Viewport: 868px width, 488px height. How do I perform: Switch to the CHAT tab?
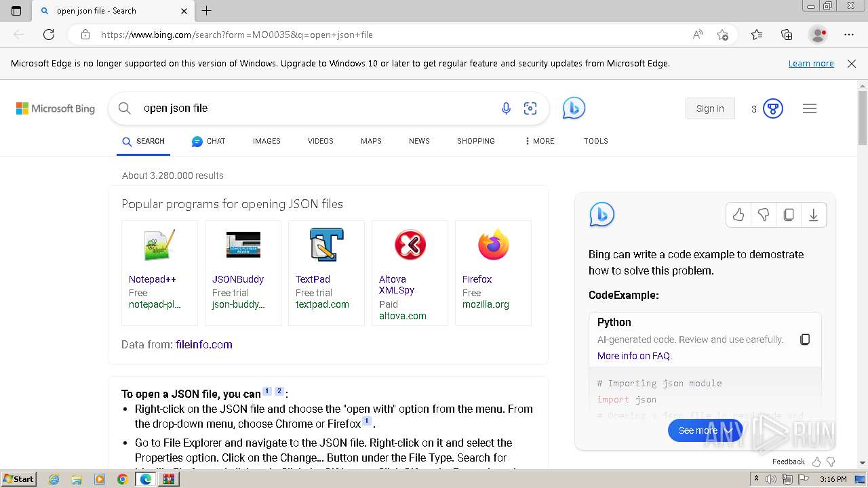tap(208, 141)
